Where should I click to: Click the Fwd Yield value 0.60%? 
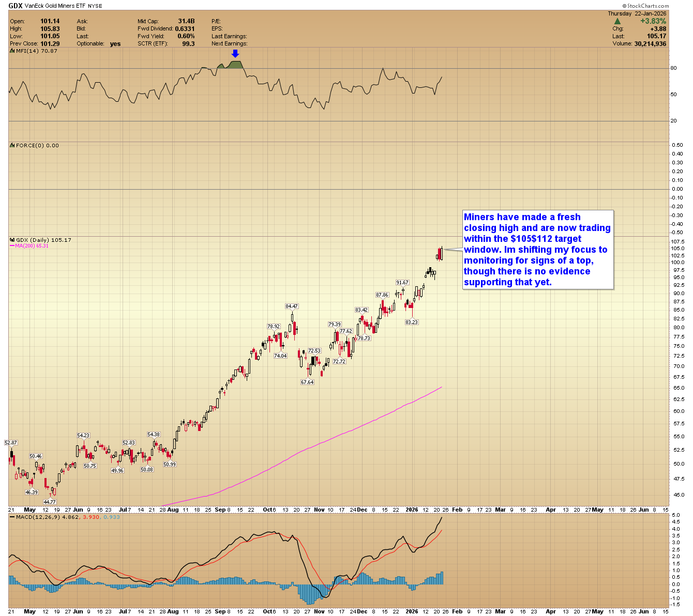coord(186,36)
